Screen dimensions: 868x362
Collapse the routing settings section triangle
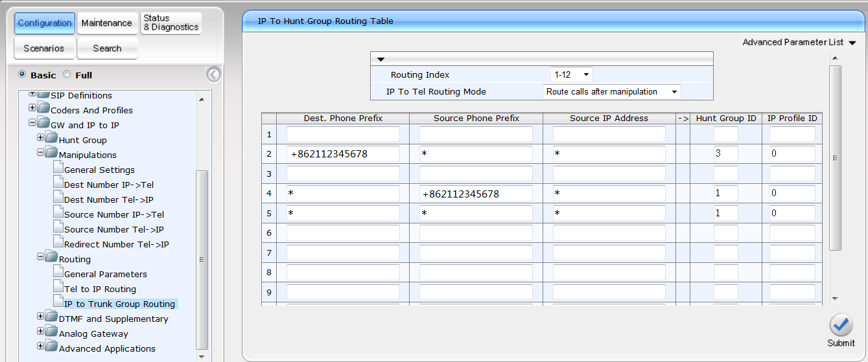pos(381,59)
